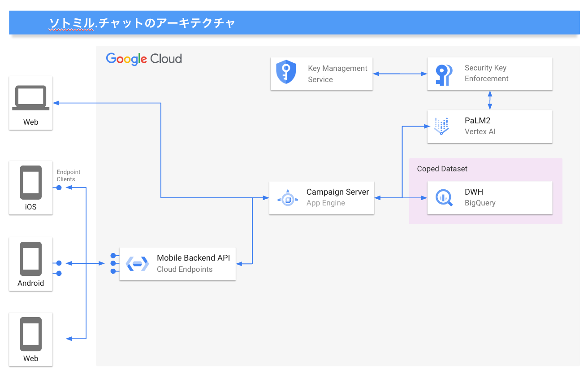This screenshot has width=588, height=375.
Task: Click the Vertex AI PaLM2 icon
Action: (x=441, y=126)
